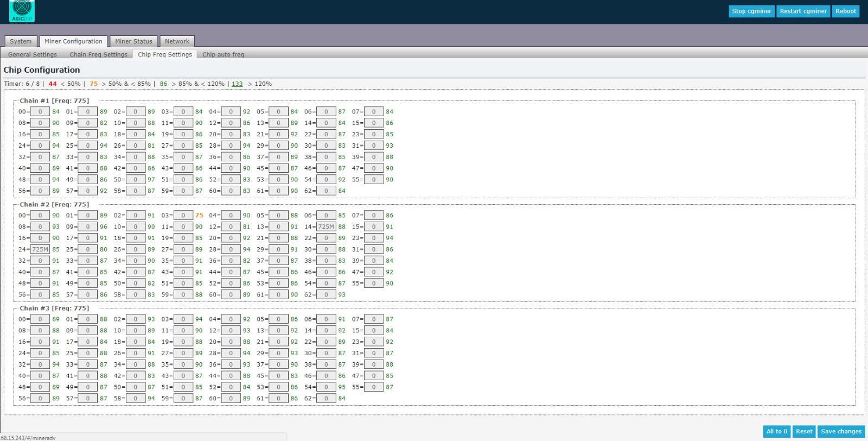
Task: Click the red 44 legend value
Action: click(x=53, y=84)
